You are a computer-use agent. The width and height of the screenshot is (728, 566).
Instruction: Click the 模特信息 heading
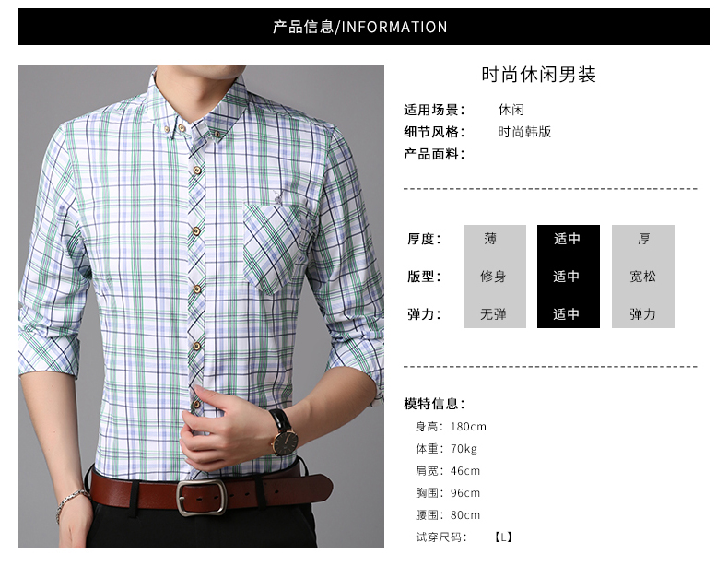[434, 404]
